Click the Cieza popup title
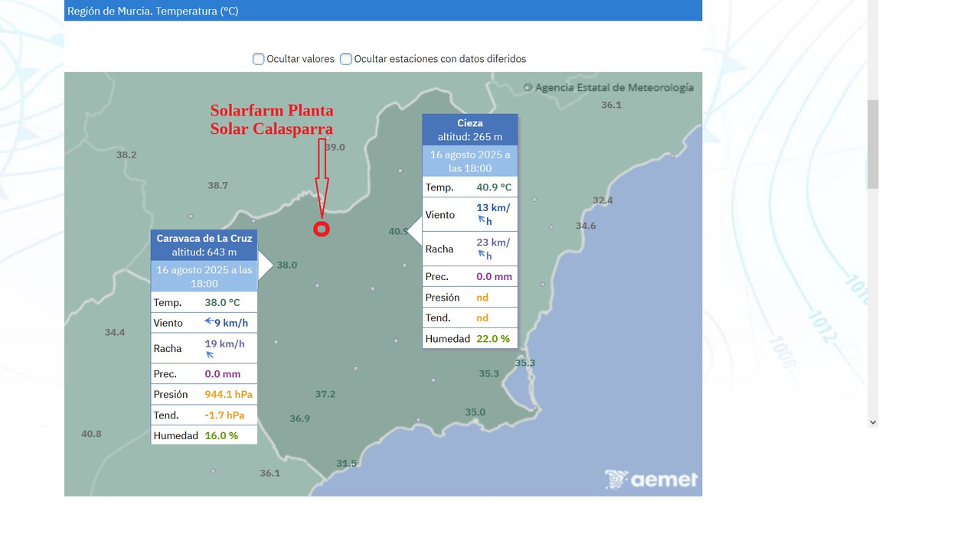Screen dimensions: 980x534 (470, 122)
